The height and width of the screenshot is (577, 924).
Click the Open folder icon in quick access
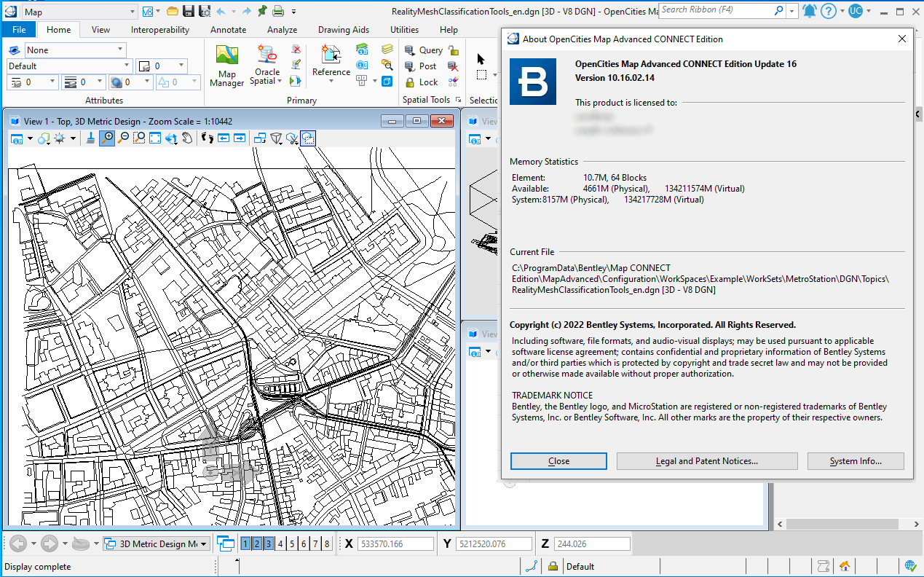[173, 11]
